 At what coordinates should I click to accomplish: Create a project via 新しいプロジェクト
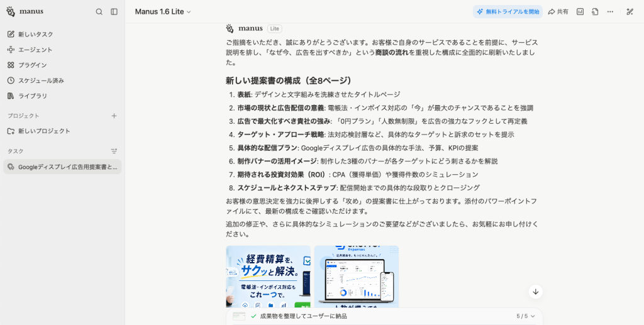coord(62,131)
